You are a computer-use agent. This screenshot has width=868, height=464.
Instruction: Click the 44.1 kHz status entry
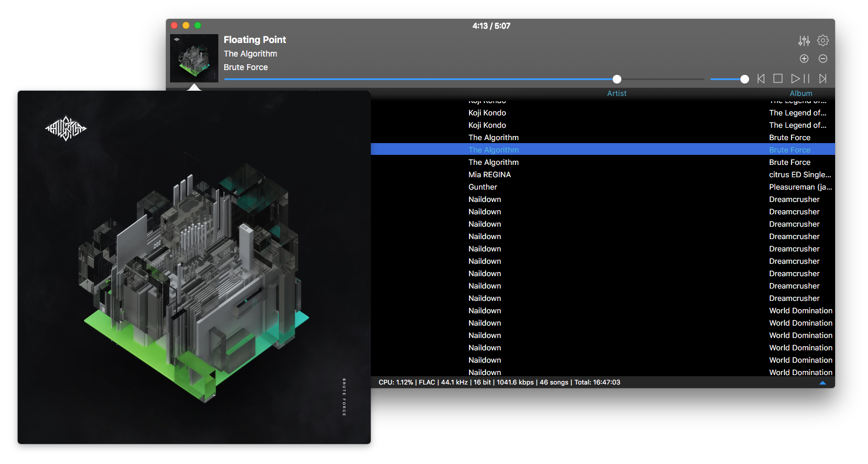click(454, 382)
